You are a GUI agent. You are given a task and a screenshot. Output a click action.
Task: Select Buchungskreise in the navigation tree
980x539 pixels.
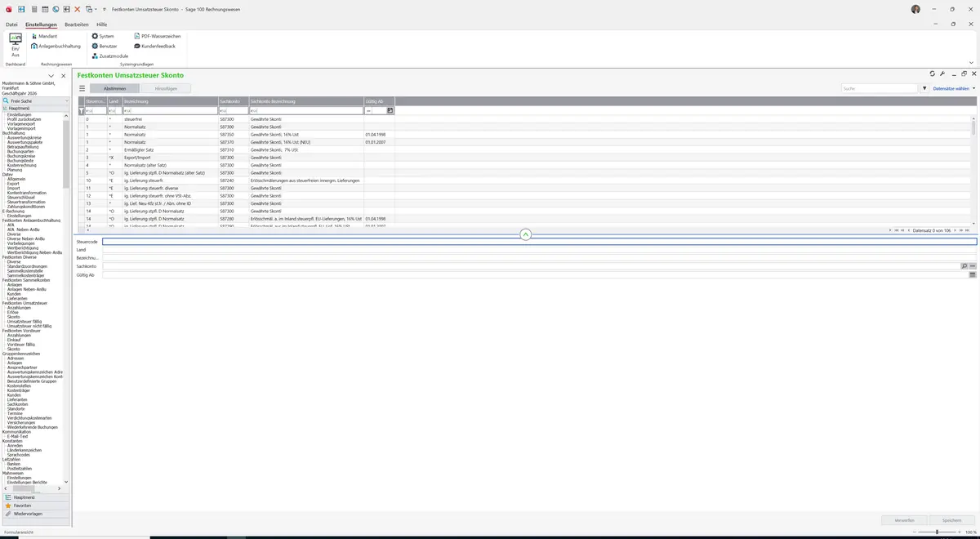pyautogui.click(x=20, y=156)
